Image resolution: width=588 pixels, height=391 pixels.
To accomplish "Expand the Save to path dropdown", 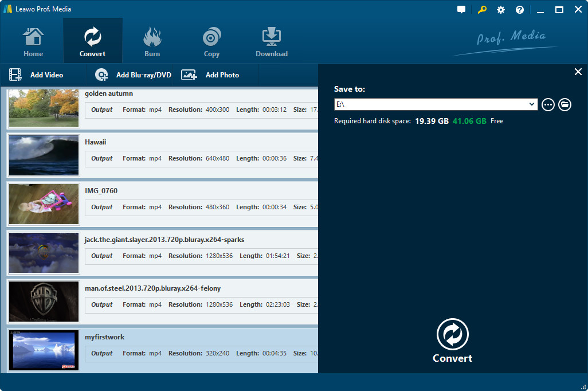I will [532, 104].
